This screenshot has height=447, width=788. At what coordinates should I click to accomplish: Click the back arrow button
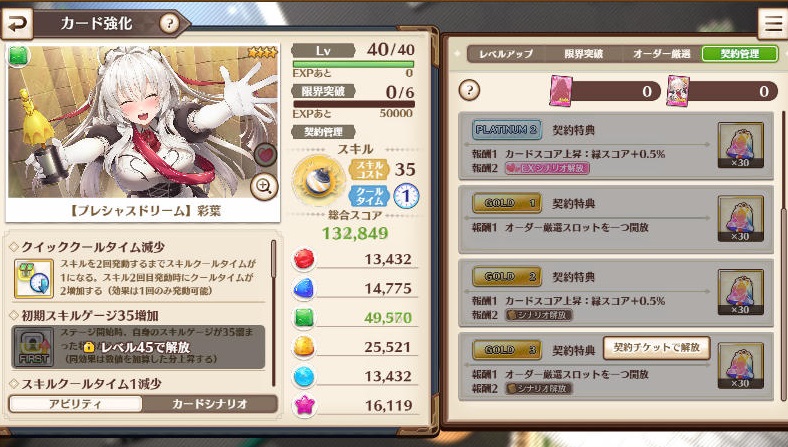click(x=17, y=24)
